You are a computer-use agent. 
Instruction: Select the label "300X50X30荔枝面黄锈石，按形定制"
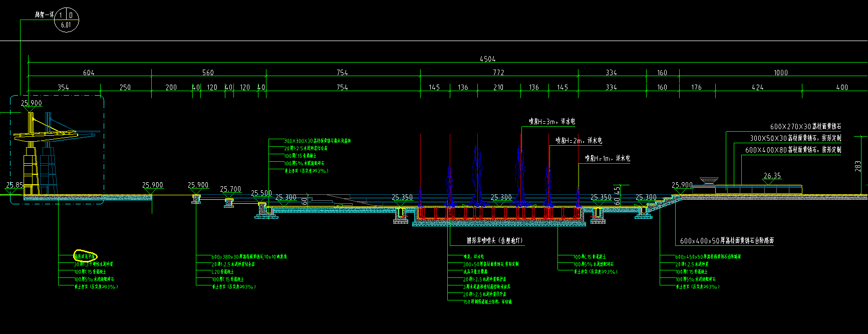point(795,138)
